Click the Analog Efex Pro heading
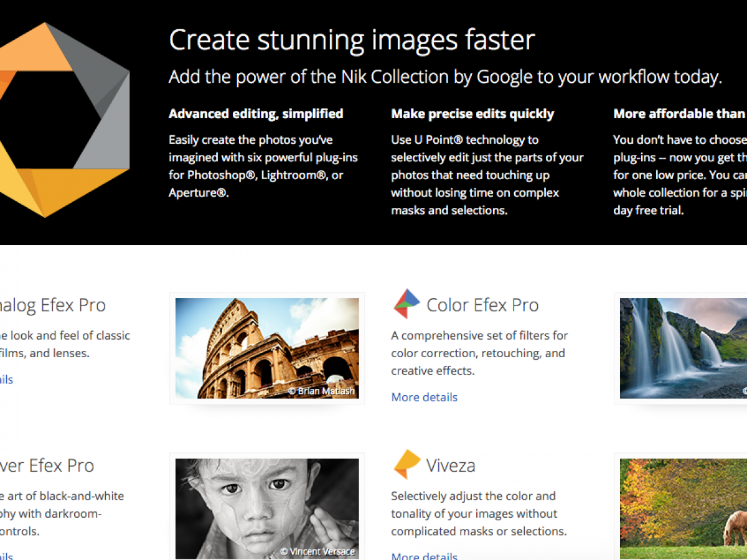This screenshot has height=560, width=747. [53, 305]
